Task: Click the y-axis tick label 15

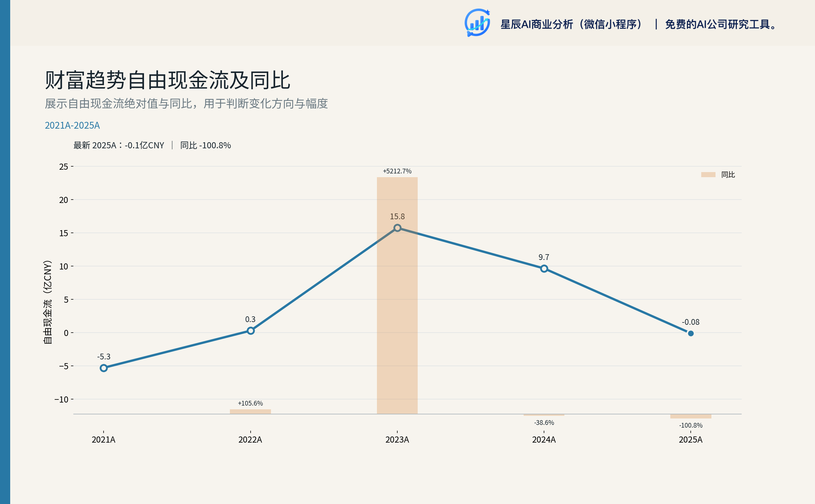Action: [x=64, y=233]
